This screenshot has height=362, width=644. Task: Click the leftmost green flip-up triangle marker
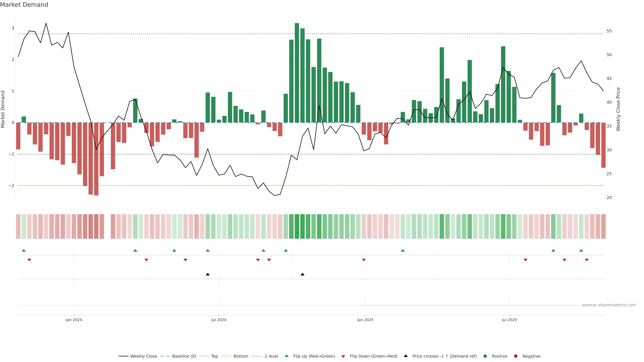24,250
